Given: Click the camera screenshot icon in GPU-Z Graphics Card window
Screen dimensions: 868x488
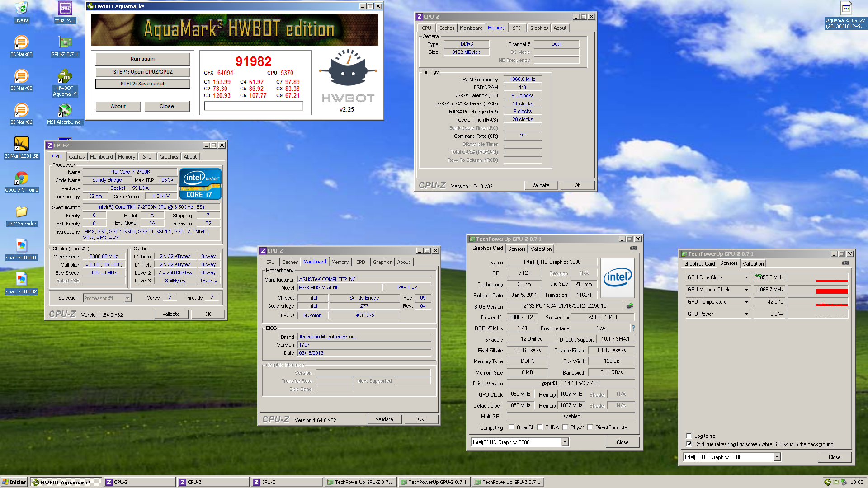Looking at the screenshot, I should pos(634,248).
